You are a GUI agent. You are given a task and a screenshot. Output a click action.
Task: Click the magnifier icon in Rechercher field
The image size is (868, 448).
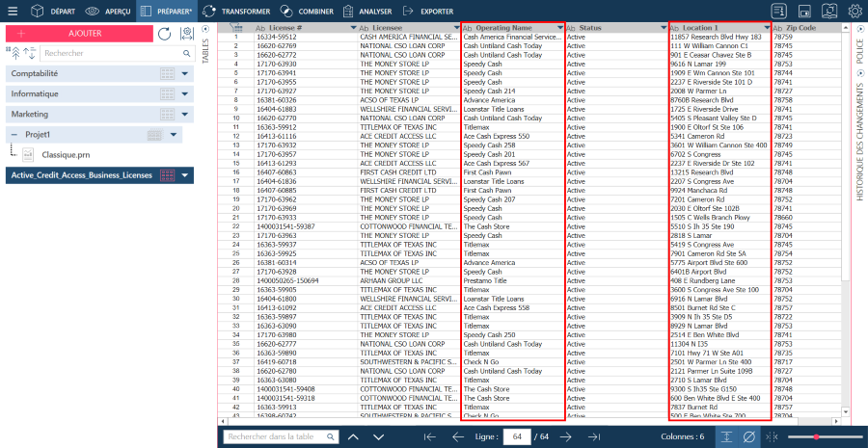click(x=186, y=54)
